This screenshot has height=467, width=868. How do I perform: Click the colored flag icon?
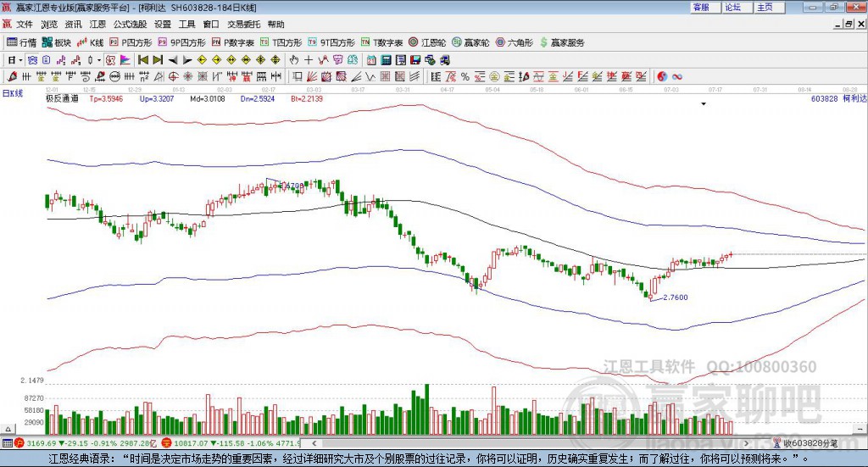[x=125, y=60]
